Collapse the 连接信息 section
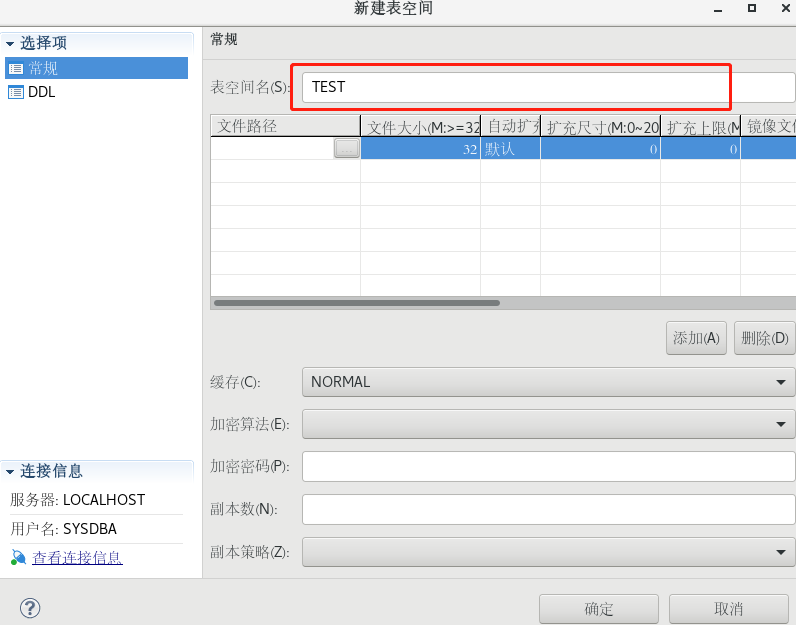 click(10, 472)
